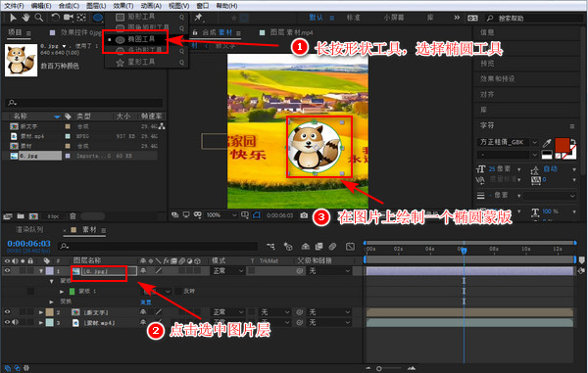Viewport: 588px width, 373px height.
Task: Collapse layer 1 disclosure triangle
Action: (41, 271)
